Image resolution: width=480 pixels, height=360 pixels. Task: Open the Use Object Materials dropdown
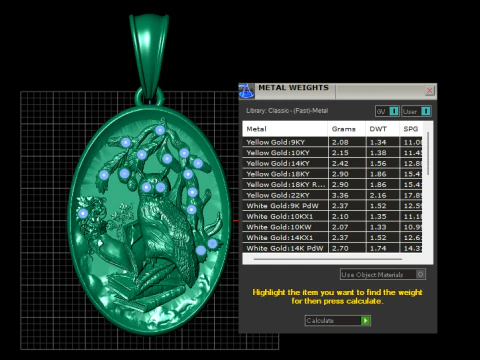tap(383, 274)
